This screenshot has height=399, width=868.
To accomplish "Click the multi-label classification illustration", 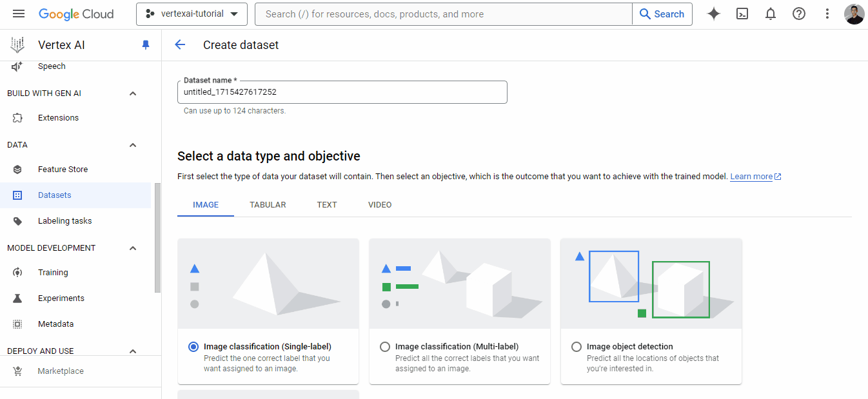I will pos(460,284).
